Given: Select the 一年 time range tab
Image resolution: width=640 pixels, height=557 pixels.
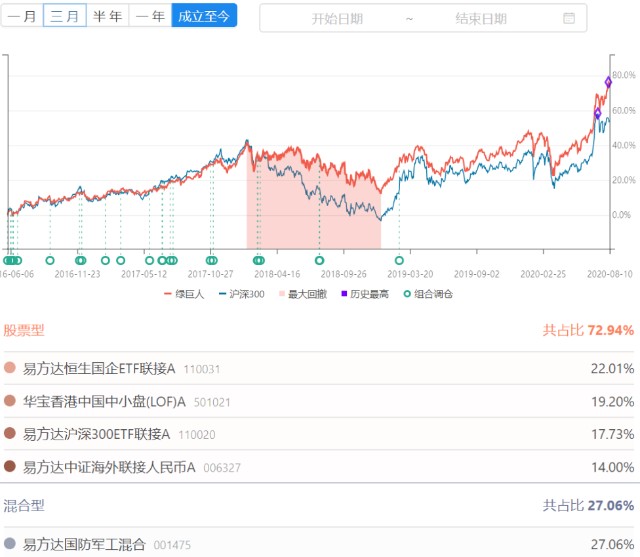Looking at the screenshot, I should [x=150, y=16].
